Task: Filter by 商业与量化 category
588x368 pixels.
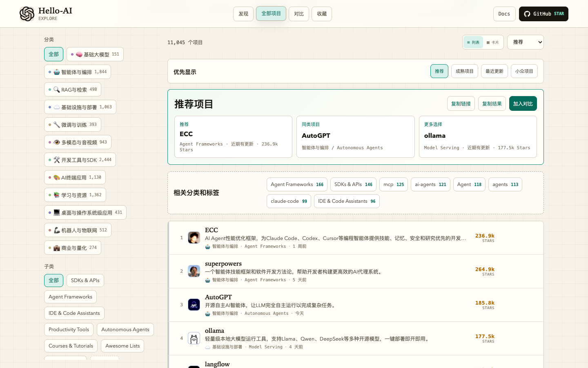Action: (x=73, y=248)
